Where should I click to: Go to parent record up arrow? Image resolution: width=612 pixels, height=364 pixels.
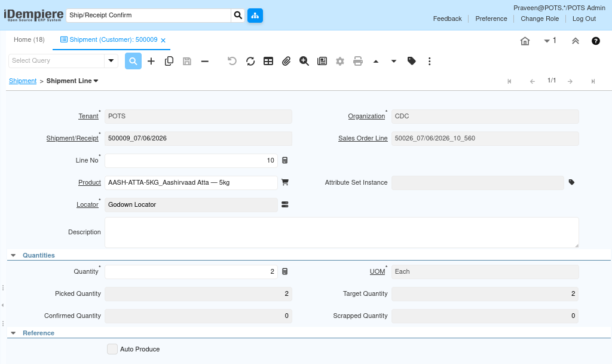tap(376, 61)
